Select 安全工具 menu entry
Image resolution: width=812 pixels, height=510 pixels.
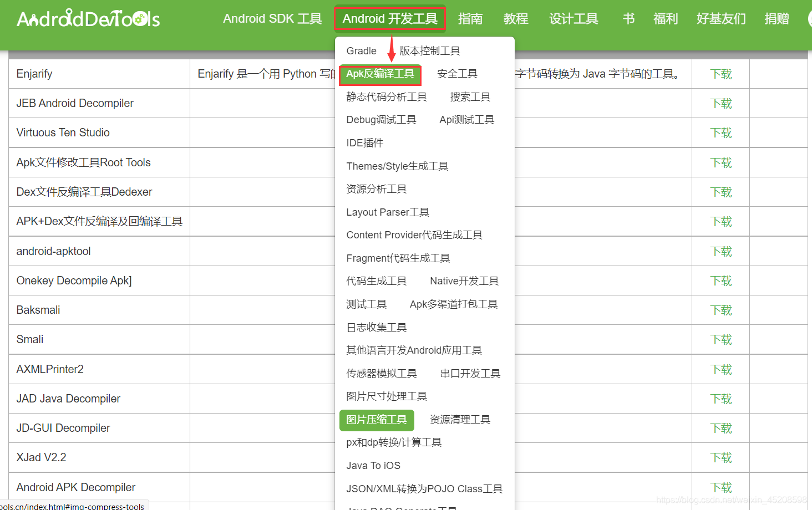pos(457,74)
